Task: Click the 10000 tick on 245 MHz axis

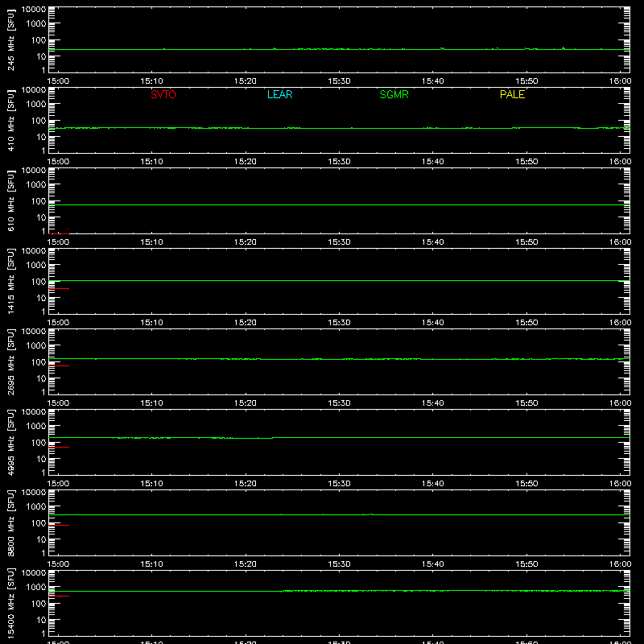Action: pyautogui.click(x=34, y=10)
